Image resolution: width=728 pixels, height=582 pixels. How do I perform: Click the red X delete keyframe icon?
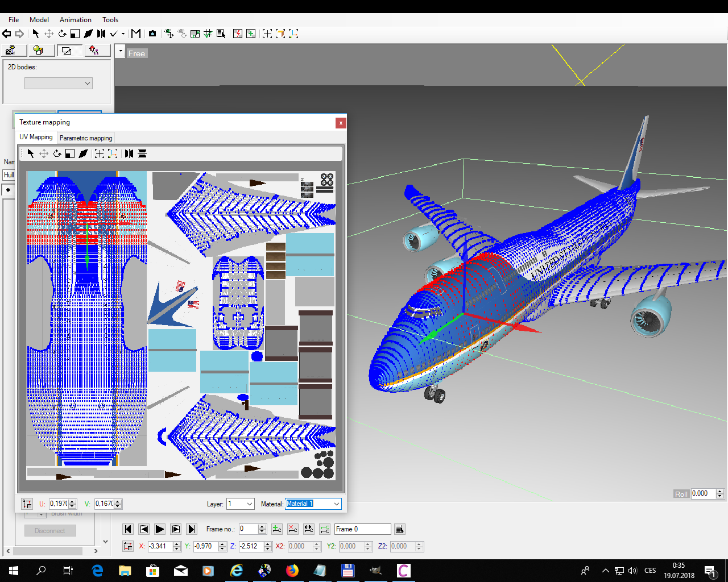292,529
